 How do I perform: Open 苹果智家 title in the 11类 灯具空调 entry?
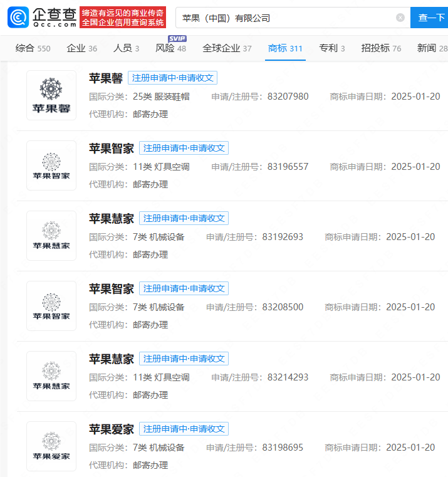coord(112,149)
